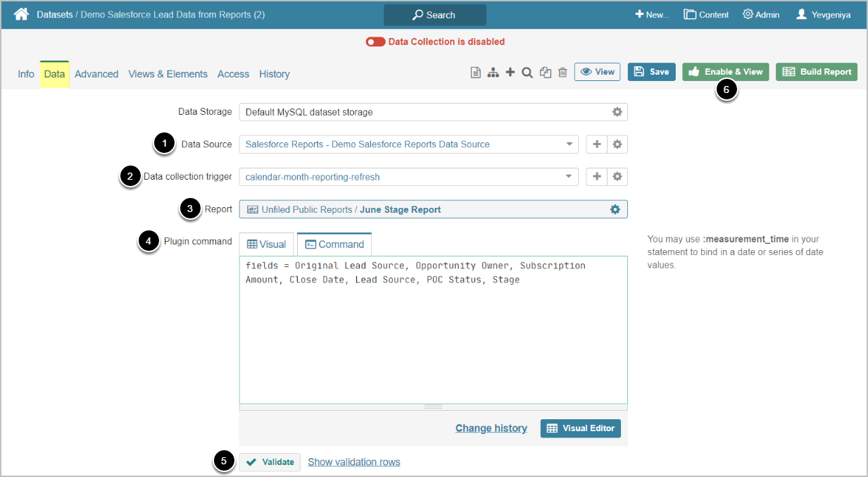
Task: Click the magnifier icon in the toolbar
Action: click(x=527, y=73)
